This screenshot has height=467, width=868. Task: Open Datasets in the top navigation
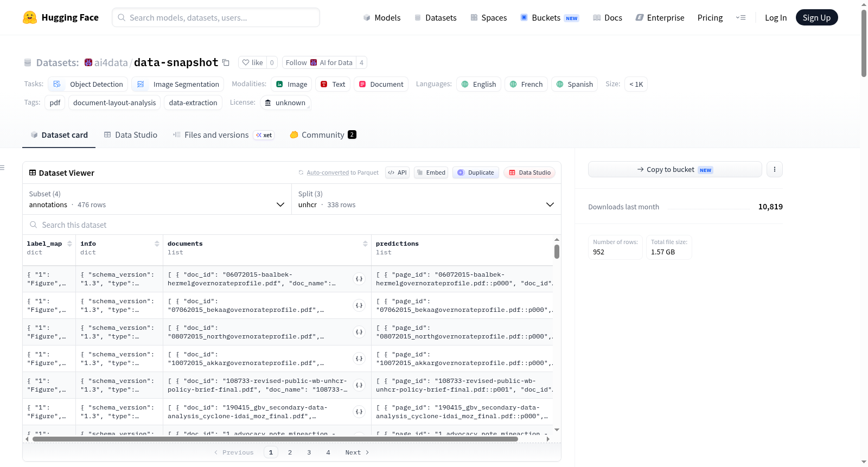[x=436, y=18]
